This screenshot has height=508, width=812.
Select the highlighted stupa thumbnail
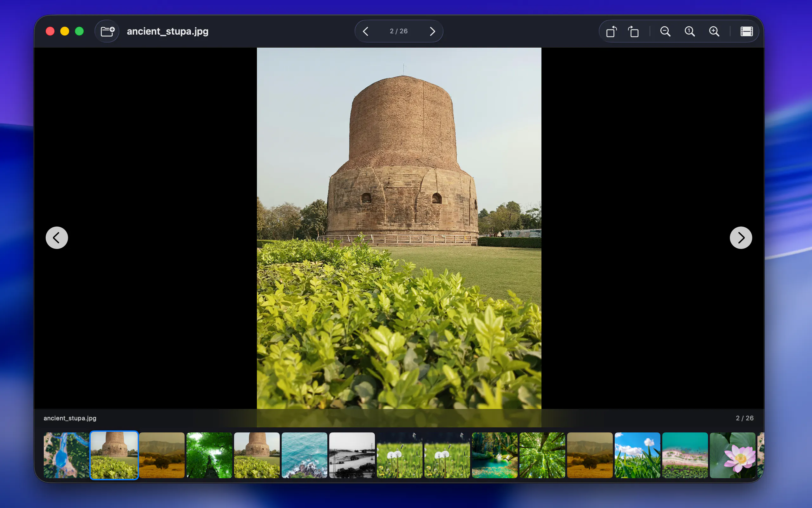click(x=114, y=455)
